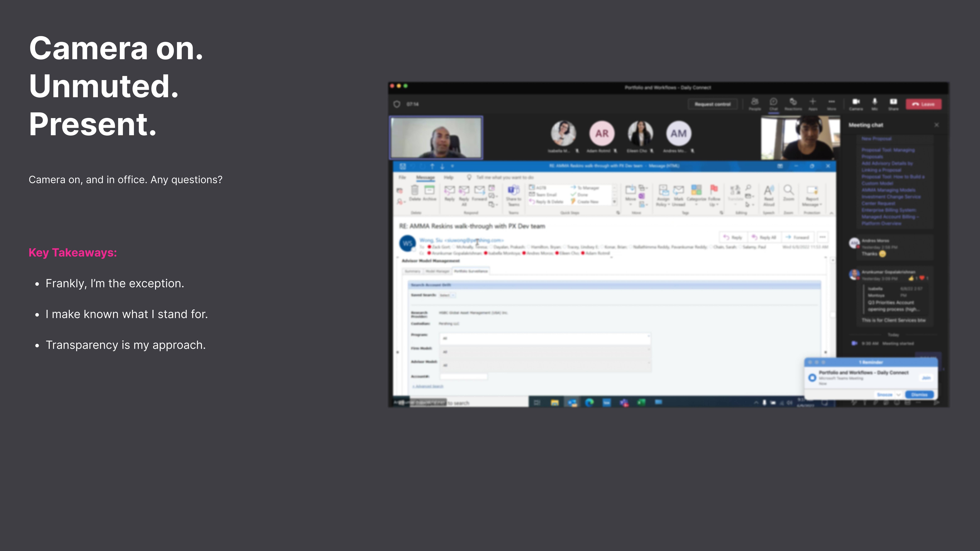Go to previous item with up arrow

coord(432,166)
